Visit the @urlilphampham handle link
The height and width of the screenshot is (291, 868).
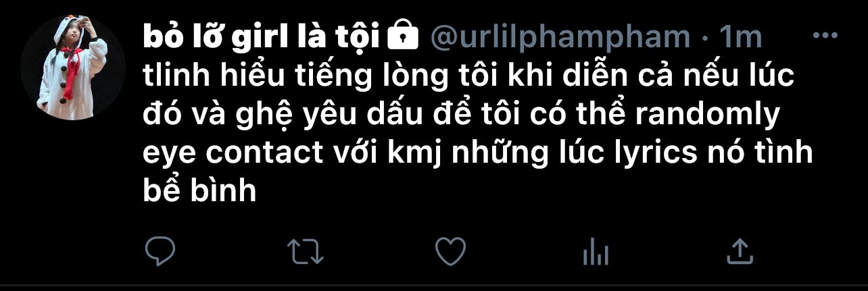[x=560, y=38]
